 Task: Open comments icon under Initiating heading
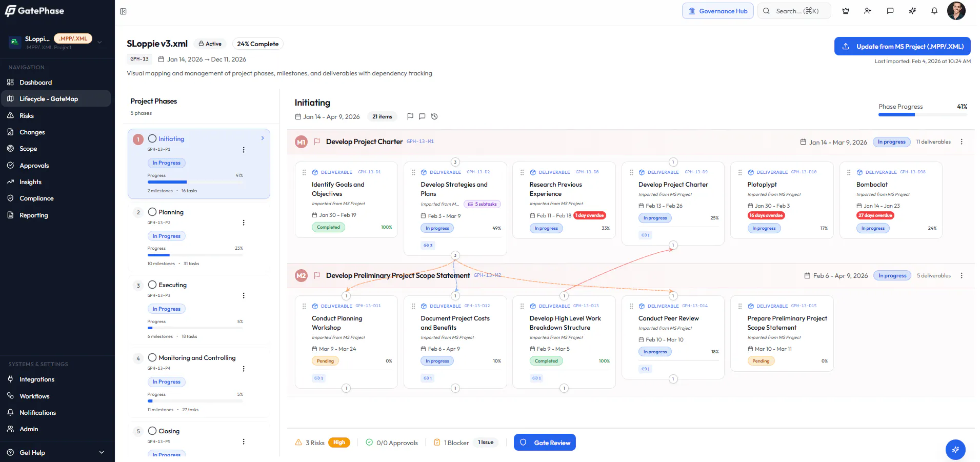pyautogui.click(x=422, y=116)
